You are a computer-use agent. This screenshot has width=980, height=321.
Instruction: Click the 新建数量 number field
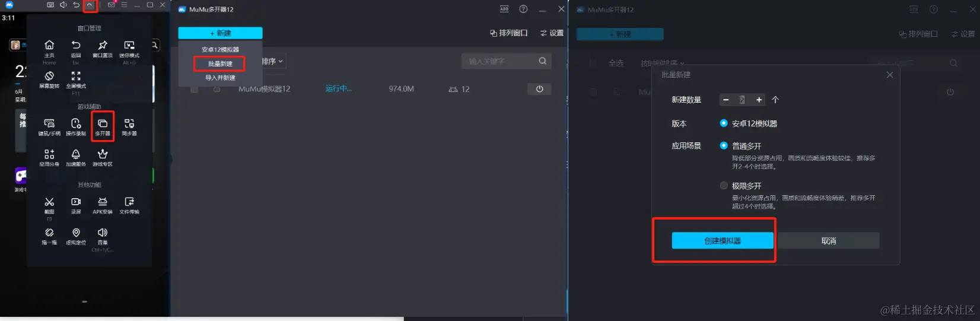click(x=742, y=100)
